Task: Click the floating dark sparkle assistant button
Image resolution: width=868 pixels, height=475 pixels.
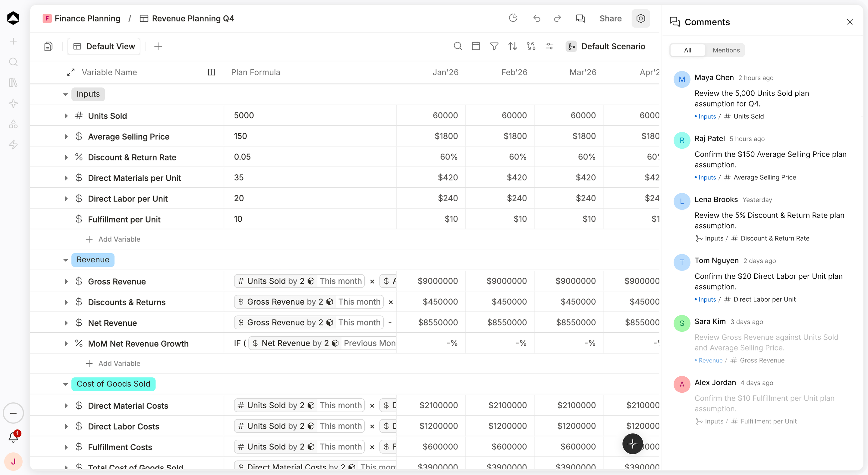Action: tap(633, 444)
